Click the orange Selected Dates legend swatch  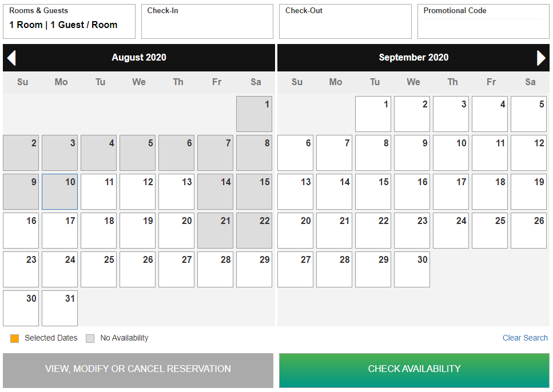pyautogui.click(x=15, y=338)
